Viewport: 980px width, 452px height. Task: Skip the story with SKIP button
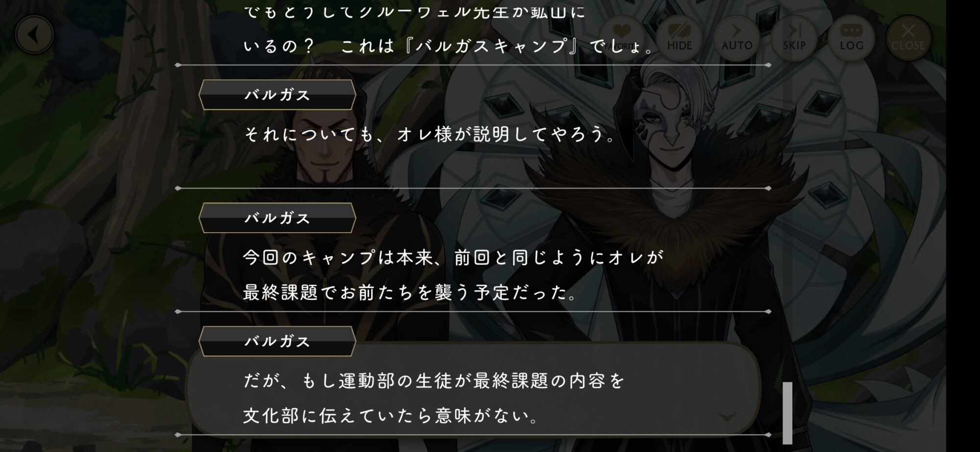(x=794, y=38)
